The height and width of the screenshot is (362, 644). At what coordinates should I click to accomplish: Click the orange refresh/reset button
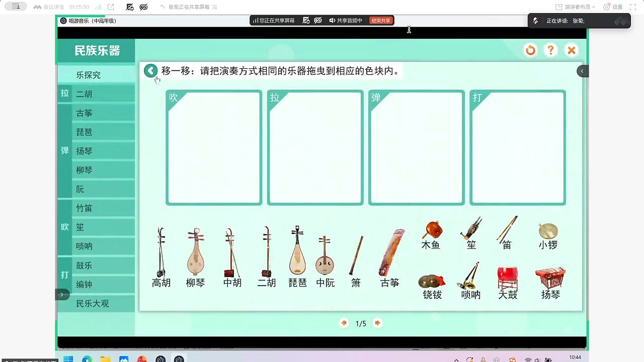(x=530, y=50)
